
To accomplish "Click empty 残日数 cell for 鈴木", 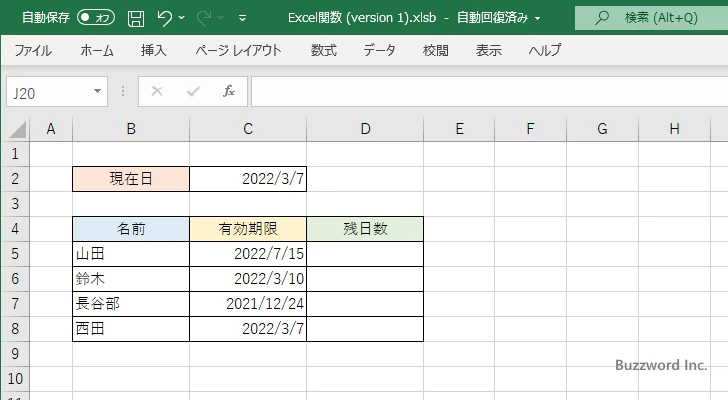I will 365,279.
